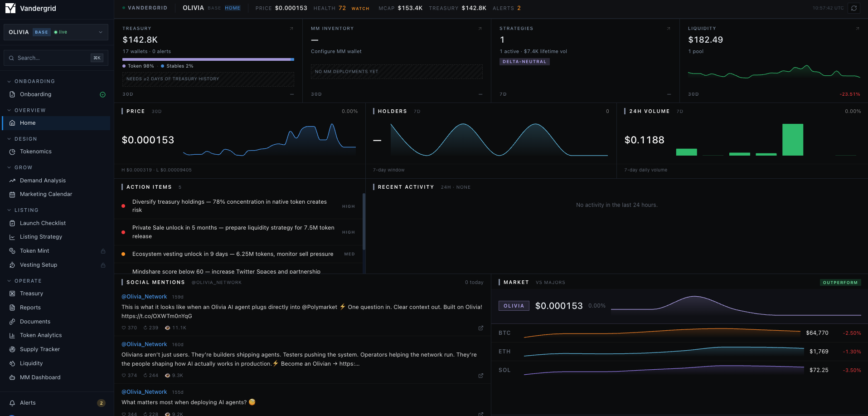The height and width of the screenshot is (416, 868).
Task: Open Onboarding page in sidebar
Action: pyautogui.click(x=56, y=94)
